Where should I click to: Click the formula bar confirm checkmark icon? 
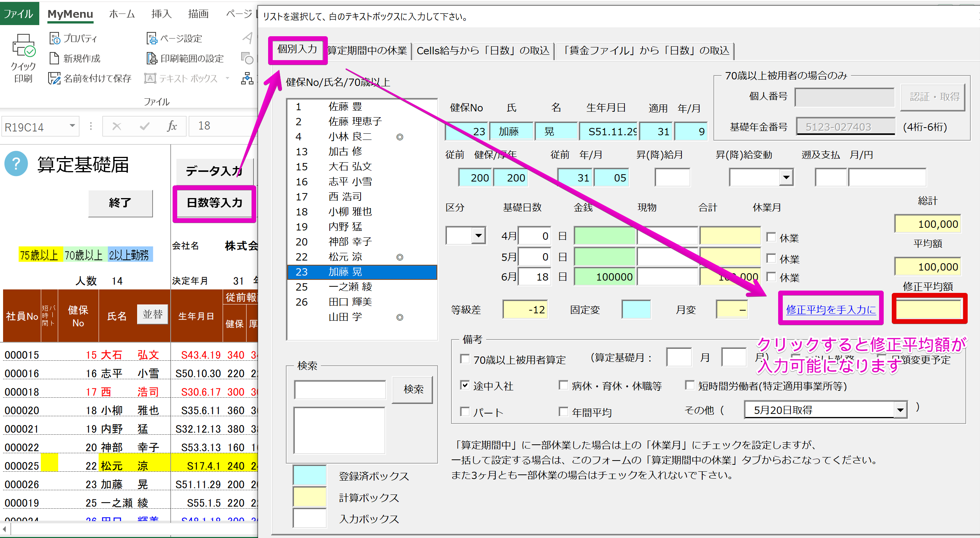(144, 126)
